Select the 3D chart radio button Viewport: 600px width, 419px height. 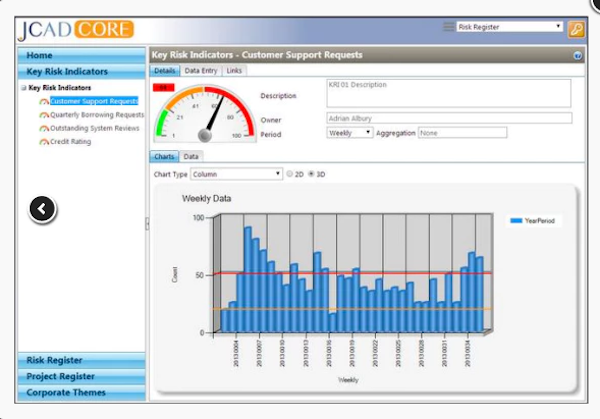(x=311, y=174)
